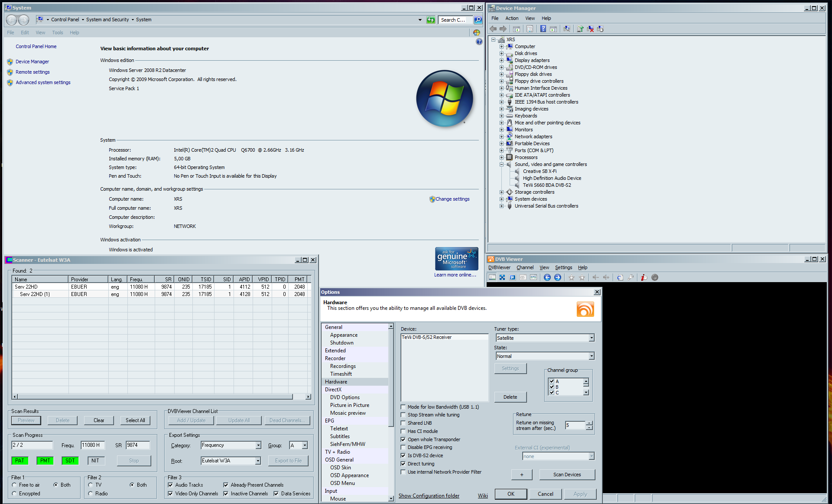Uncheck Is DVB-S2 device

(403, 455)
